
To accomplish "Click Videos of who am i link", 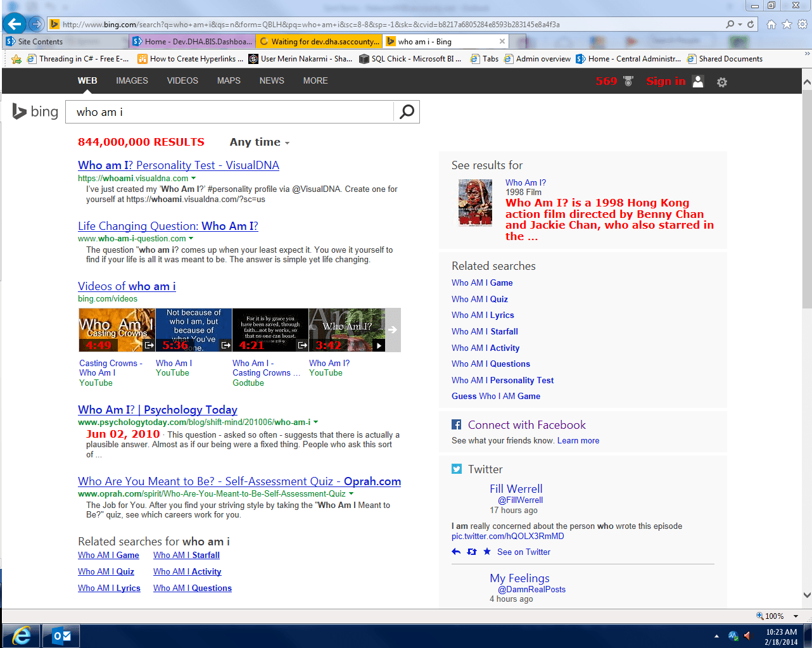I will click(127, 286).
